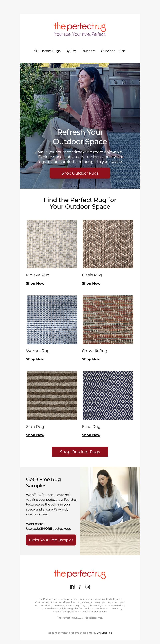Click The Perfect Rug footer logo
The height and width of the screenshot is (644, 160).
pyautogui.click(x=80, y=573)
